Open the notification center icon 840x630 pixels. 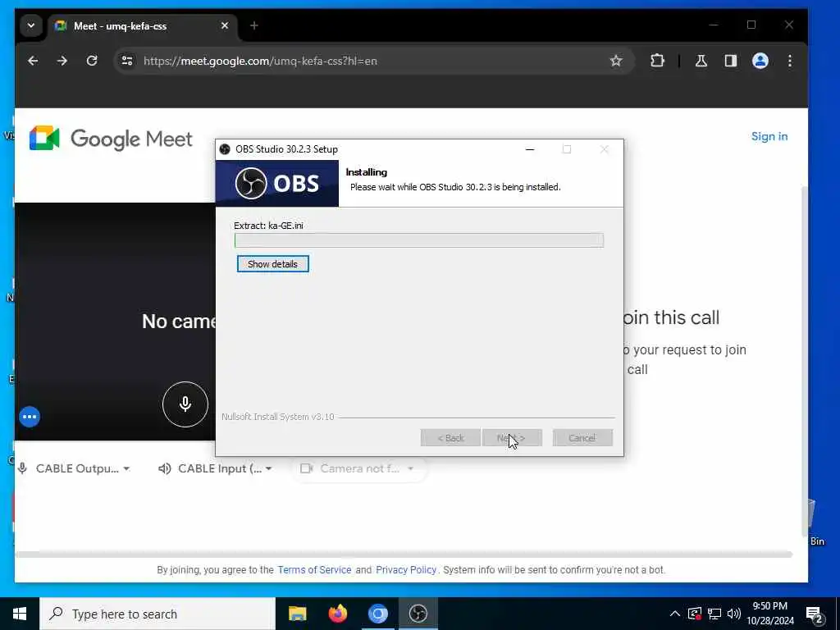(814, 614)
